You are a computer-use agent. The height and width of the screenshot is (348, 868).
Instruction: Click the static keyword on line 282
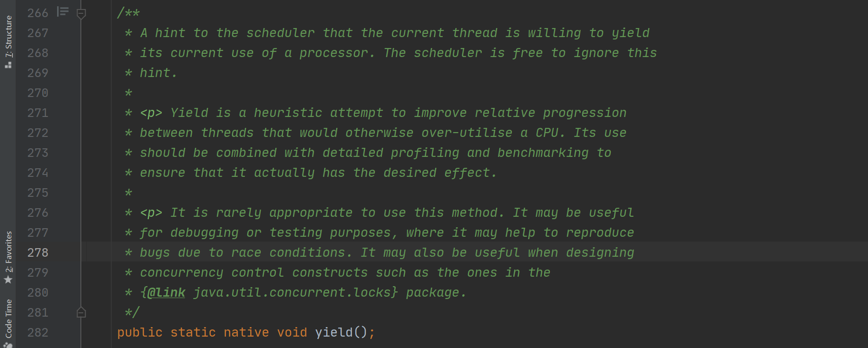point(193,332)
